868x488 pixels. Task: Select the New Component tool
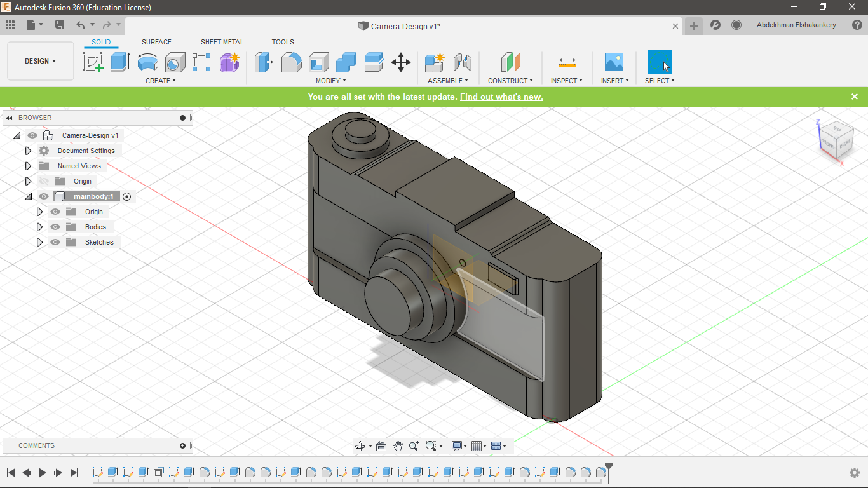point(435,62)
